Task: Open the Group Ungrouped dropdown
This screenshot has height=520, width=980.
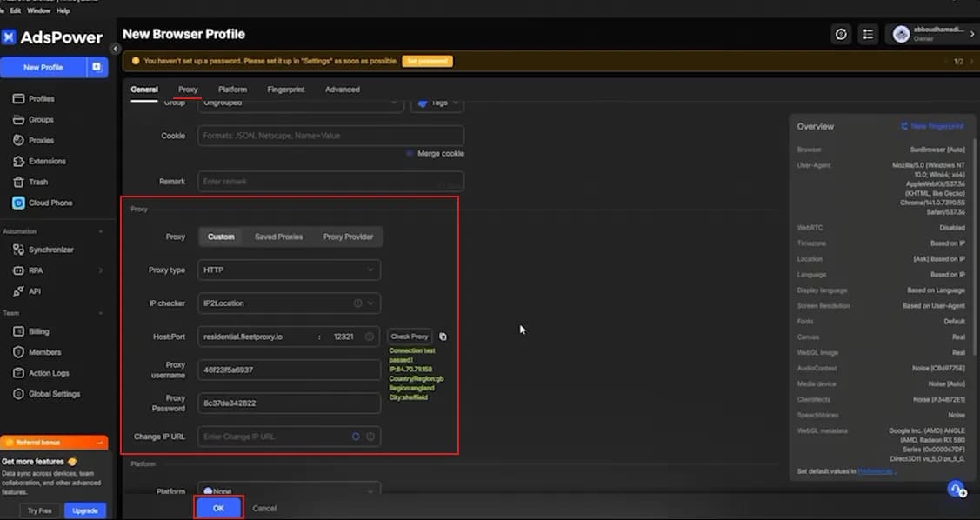Action: [300, 103]
